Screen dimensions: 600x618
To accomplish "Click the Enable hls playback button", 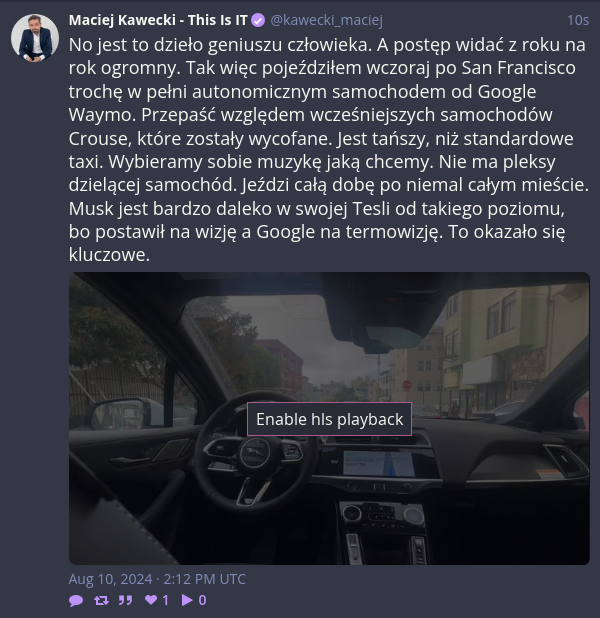I will pyautogui.click(x=329, y=419).
